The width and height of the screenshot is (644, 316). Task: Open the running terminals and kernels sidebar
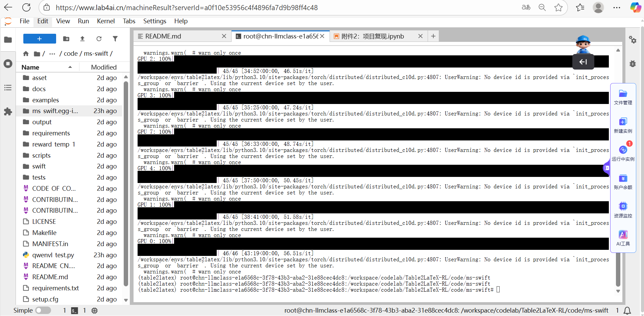(8, 64)
